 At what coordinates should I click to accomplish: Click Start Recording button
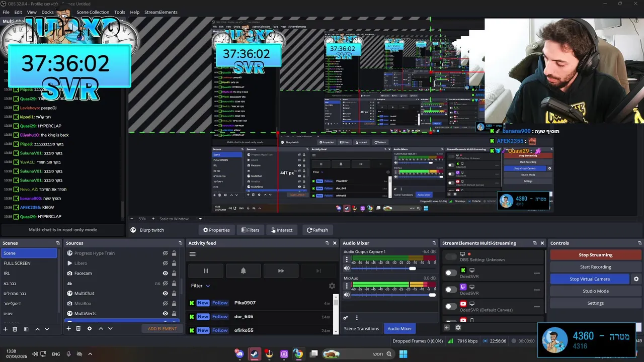coord(596,267)
